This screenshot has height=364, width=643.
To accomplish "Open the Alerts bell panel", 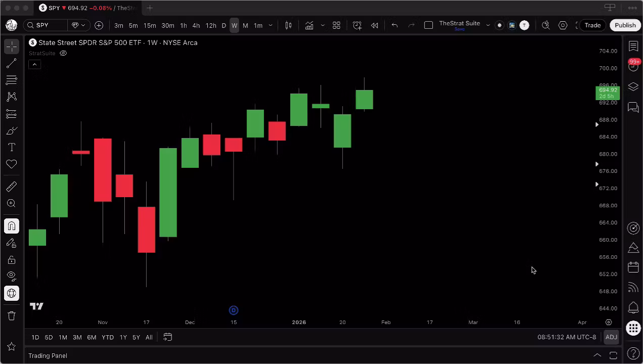I will (x=633, y=307).
